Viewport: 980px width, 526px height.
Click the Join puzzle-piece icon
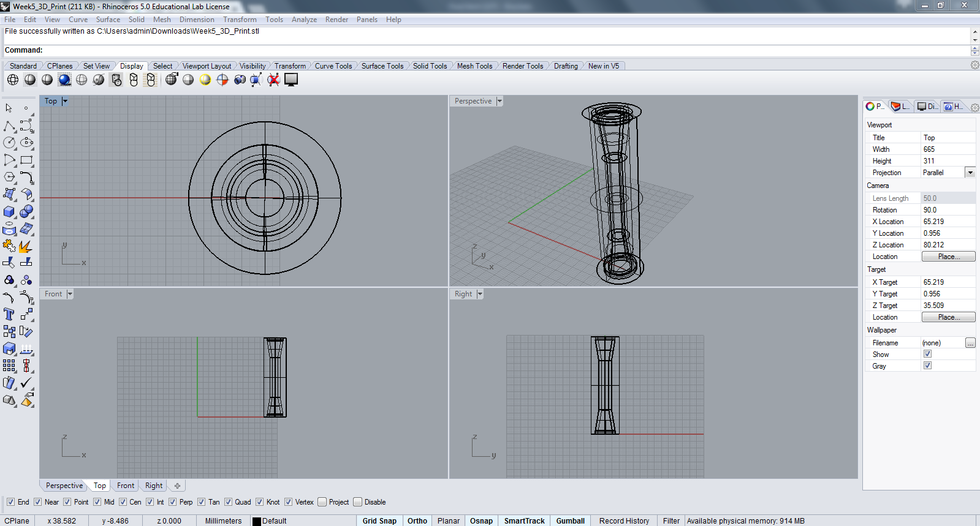pos(9,246)
